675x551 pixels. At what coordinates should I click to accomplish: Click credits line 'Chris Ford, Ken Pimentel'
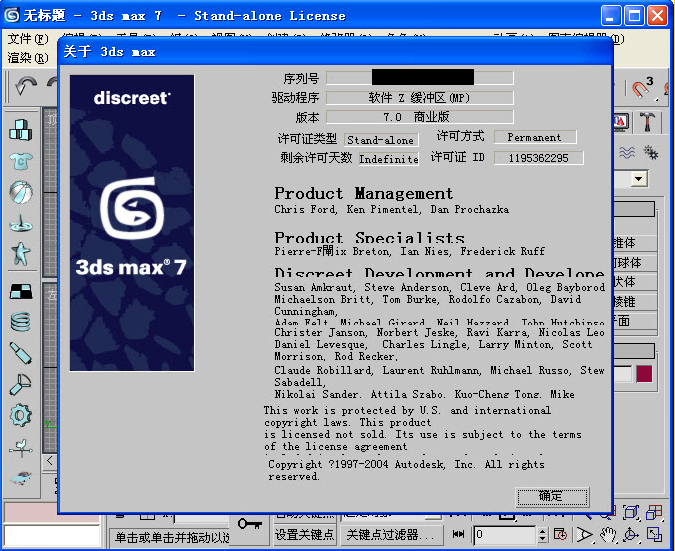click(x=347, y=209)
